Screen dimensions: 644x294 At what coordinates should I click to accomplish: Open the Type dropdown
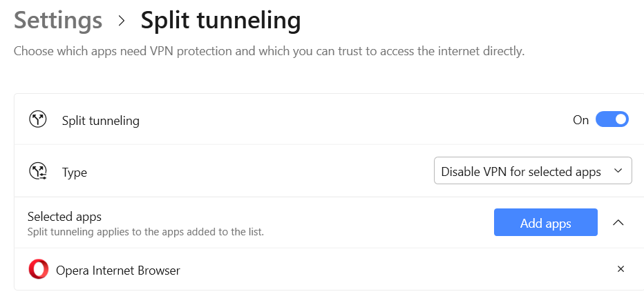(532, 172)
